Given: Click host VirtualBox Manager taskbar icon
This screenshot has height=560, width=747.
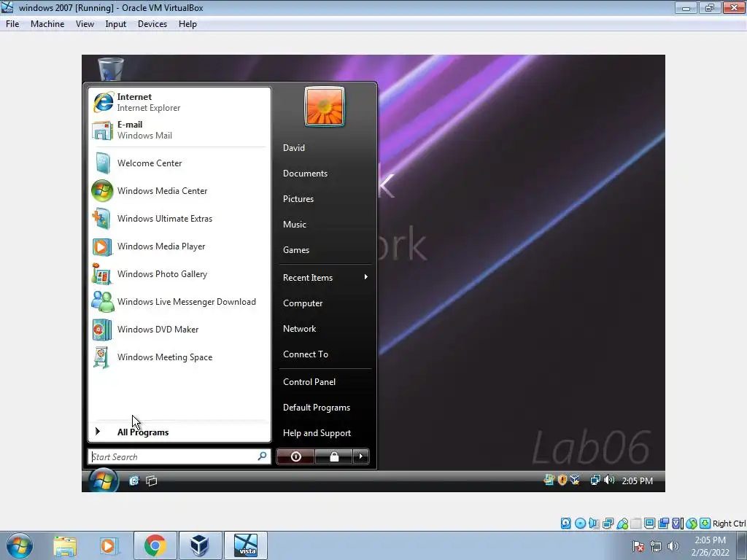Looking at the screenshot, I should click(199, 545).
